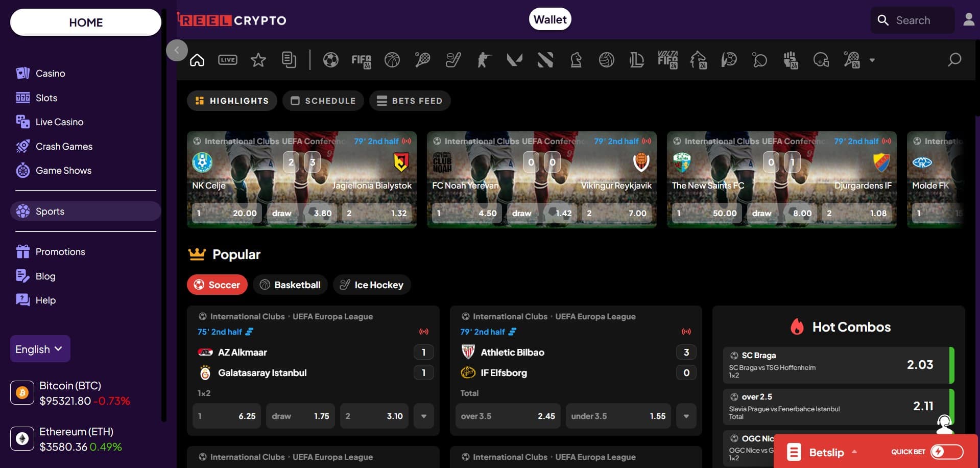Image resolution: width=980 pixels, height=468 pixels.
Task: Open my bets document icon
Action: pos(289,60)
